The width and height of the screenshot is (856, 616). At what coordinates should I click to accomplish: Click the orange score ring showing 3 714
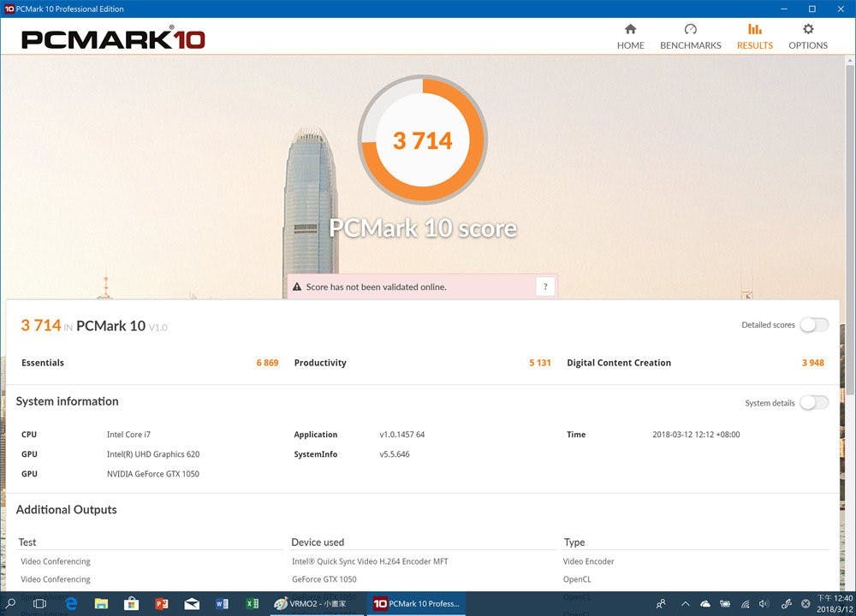coord(423,139)
